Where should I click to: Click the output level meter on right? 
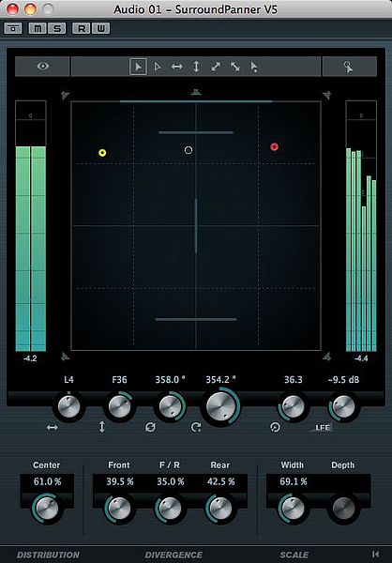pyautogui.click(x=361, y=226)
